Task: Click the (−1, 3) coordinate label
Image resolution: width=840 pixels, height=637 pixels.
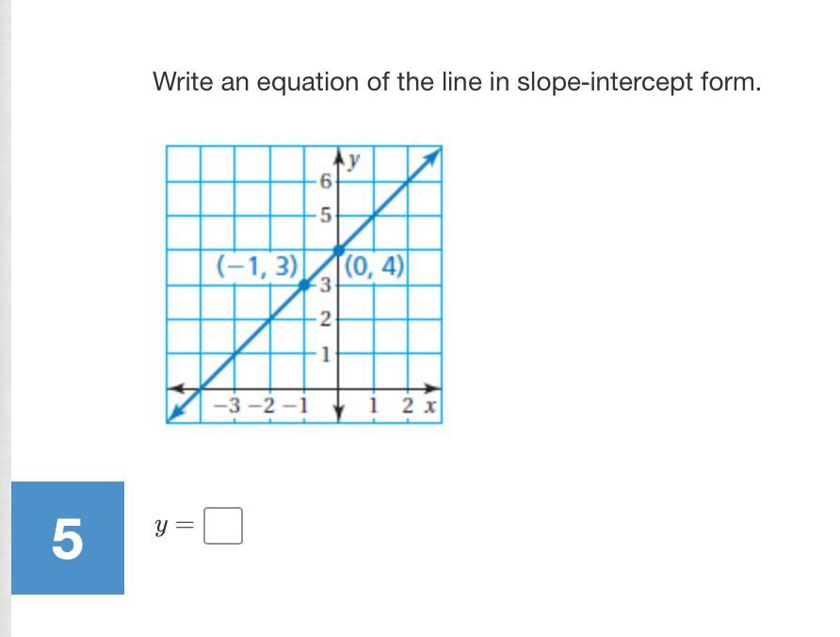Action: (x=256, y=266)
